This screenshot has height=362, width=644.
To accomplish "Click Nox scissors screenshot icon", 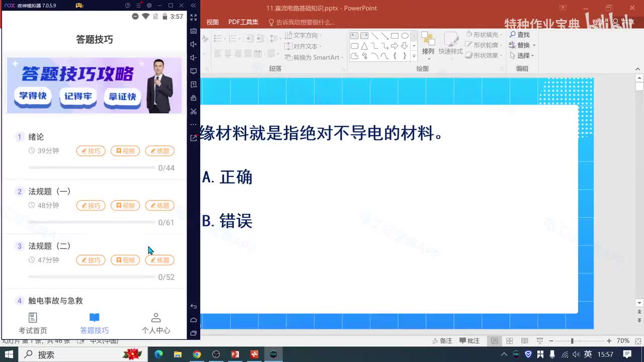I will (194, 111).
